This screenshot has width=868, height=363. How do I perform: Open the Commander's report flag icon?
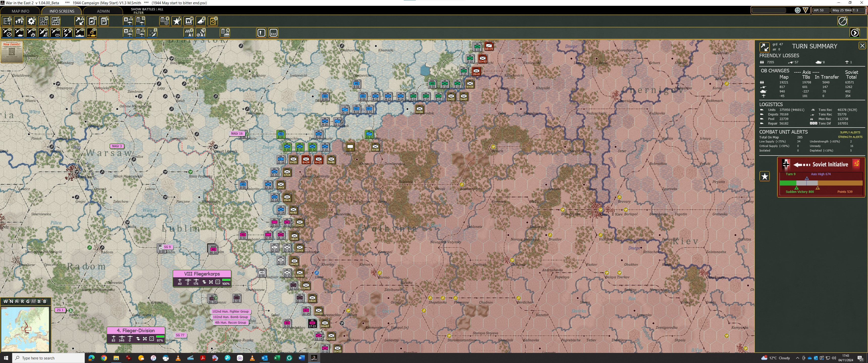[104, 21]
